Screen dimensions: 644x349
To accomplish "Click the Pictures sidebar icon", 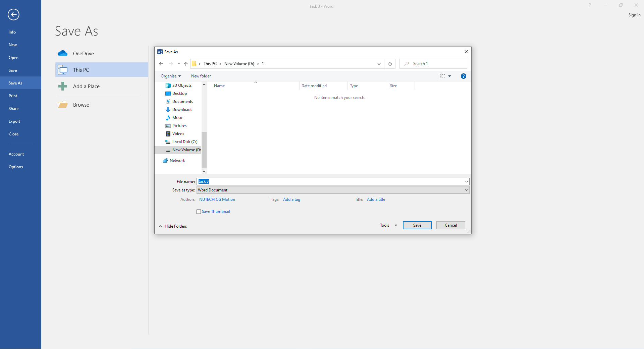I will coord(168,126).
